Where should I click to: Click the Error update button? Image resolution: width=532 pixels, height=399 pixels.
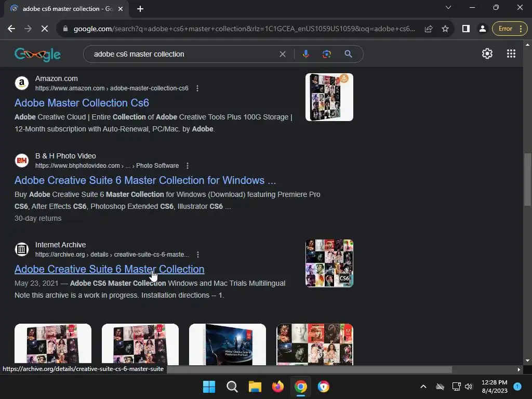pyautogui.click(x=510, y=29)
